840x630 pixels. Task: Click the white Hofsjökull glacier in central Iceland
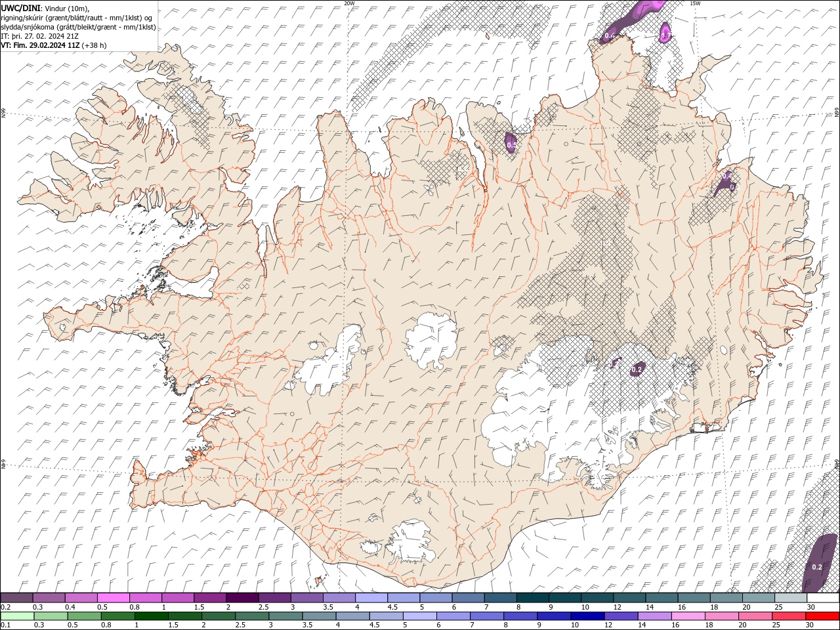coord(431,341)
